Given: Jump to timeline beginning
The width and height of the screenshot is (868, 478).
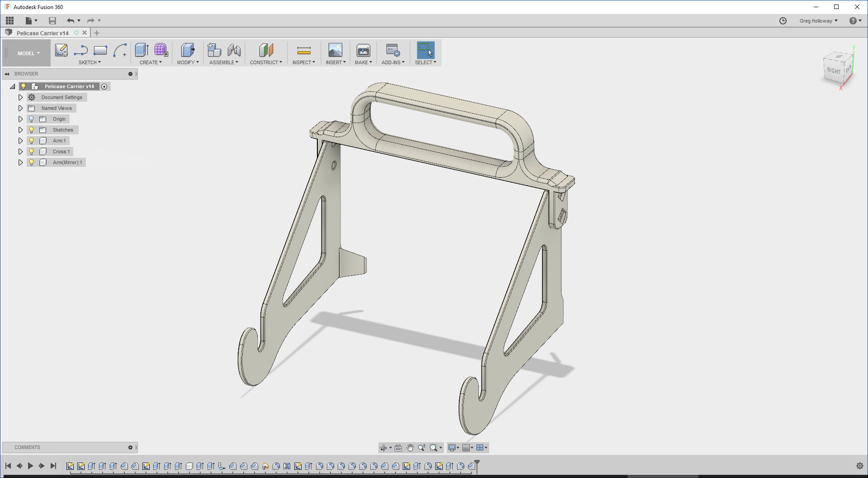Looking at the screenshot, I should (x=8, y=466).
